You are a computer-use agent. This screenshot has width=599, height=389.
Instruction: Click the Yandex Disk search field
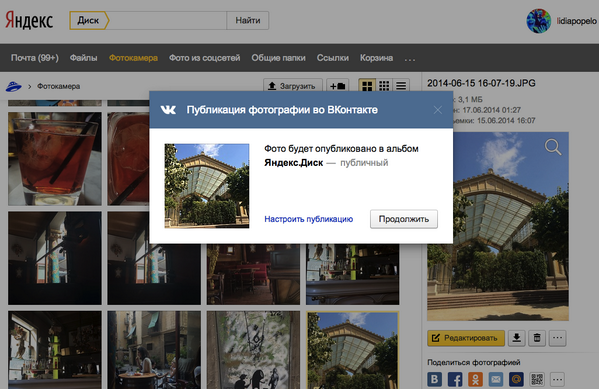coord(168,20)
